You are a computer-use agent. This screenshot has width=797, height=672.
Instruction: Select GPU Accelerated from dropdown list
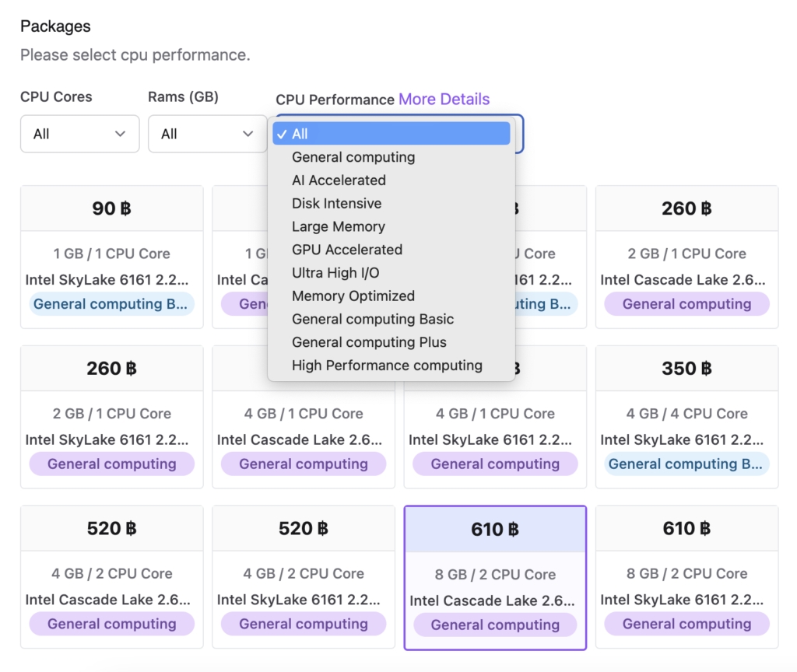(346, 250)
